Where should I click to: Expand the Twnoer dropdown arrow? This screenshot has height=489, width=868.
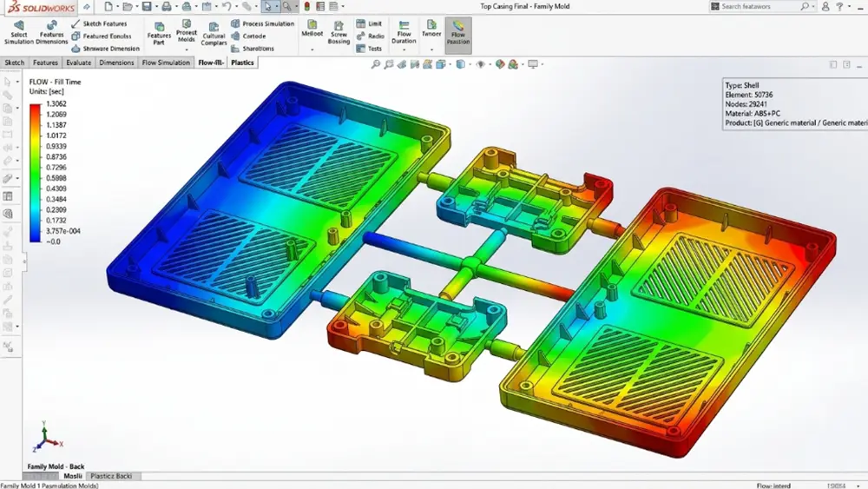431,50
